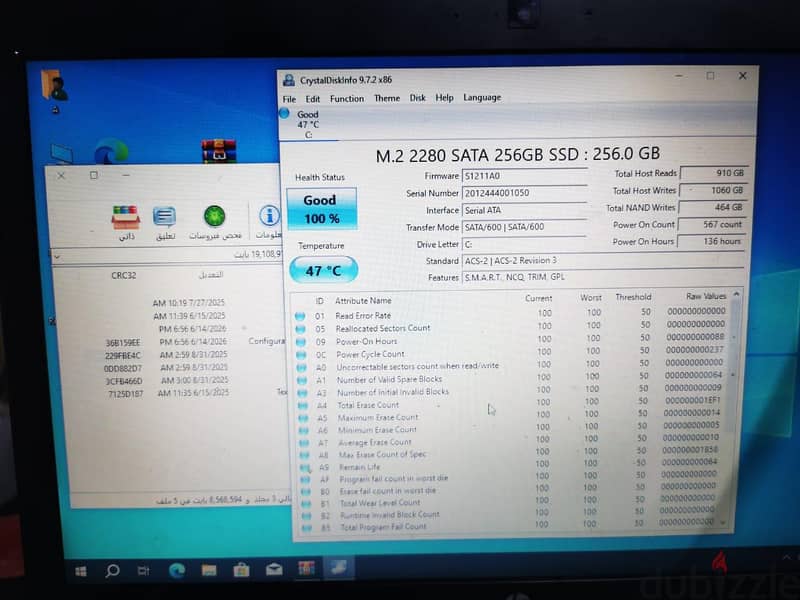This screenshot has height=600, width=800.
Task: Select the Minimum Erase Count attribute
Action: point(378,430)
